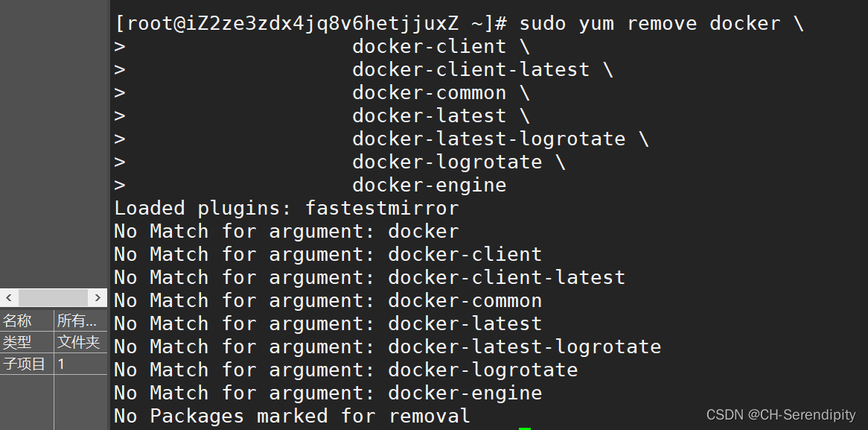
Task: Click the CSDN @CH-Serendipity watermark
Action: point(781,415)
